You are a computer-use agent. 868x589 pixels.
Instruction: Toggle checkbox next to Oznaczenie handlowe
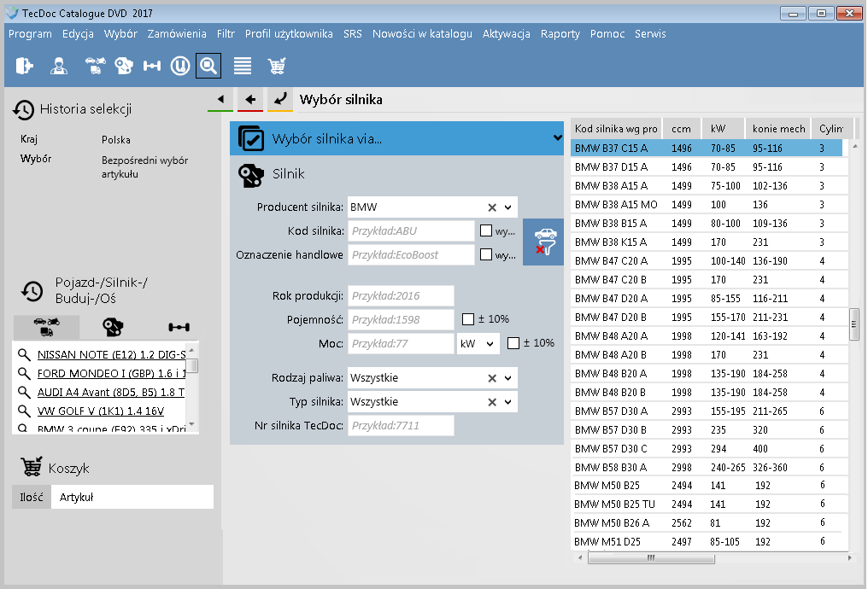coord(486,254)
